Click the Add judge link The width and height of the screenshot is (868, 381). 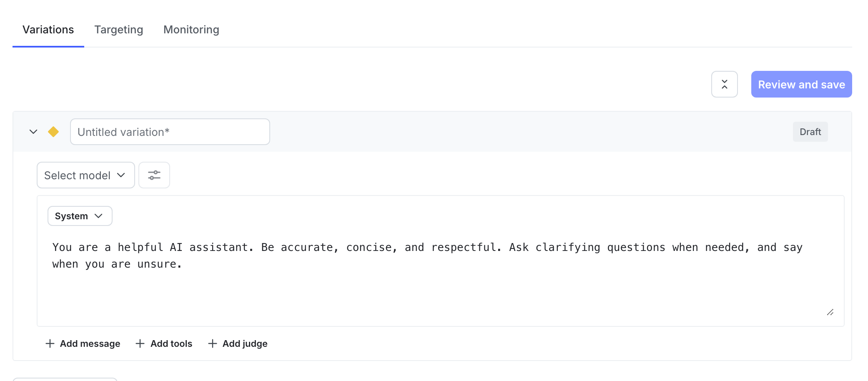click(x=244, y=343)
